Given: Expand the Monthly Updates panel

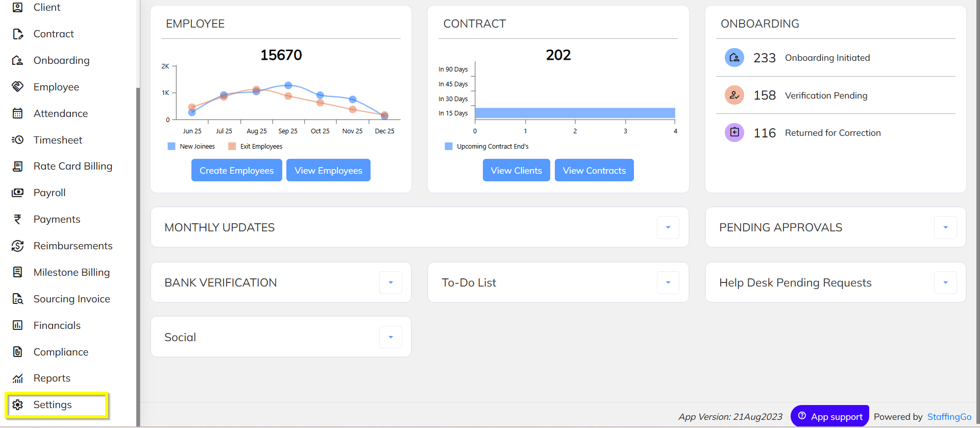Looking at the screenshot, I should point(668,228).
